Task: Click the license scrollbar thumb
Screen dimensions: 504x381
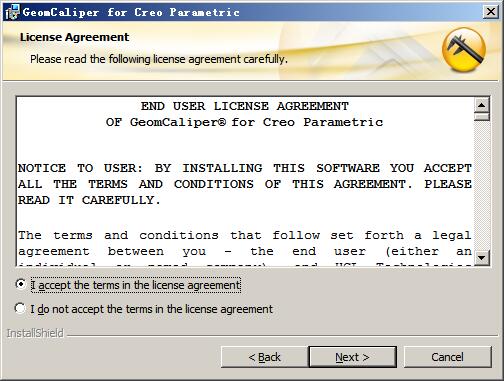Action: [x=481, y=117]
